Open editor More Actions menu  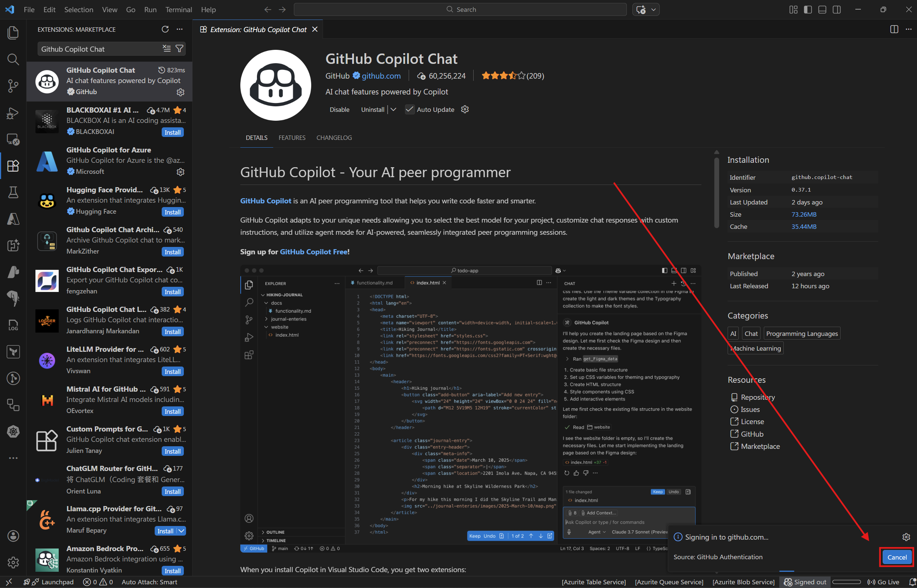click(x=909, y=30)
